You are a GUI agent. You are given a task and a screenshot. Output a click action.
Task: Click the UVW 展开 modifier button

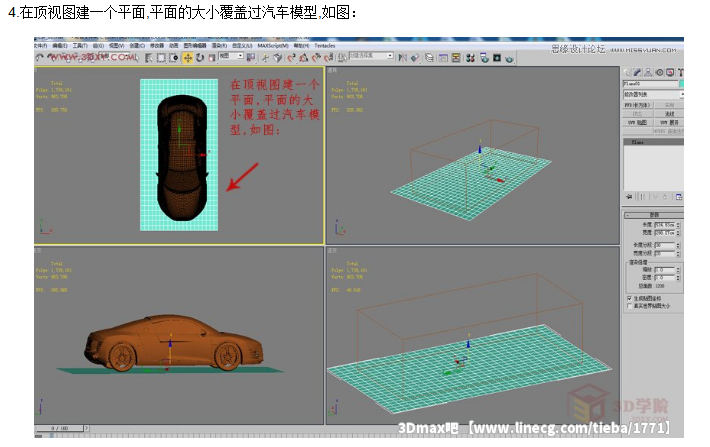(x=669, y=122)
